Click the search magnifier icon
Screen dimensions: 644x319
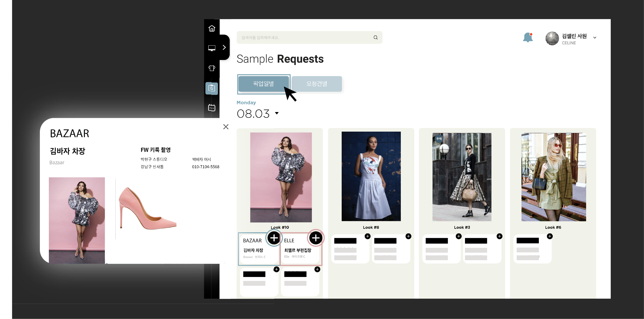click(375, 38)
